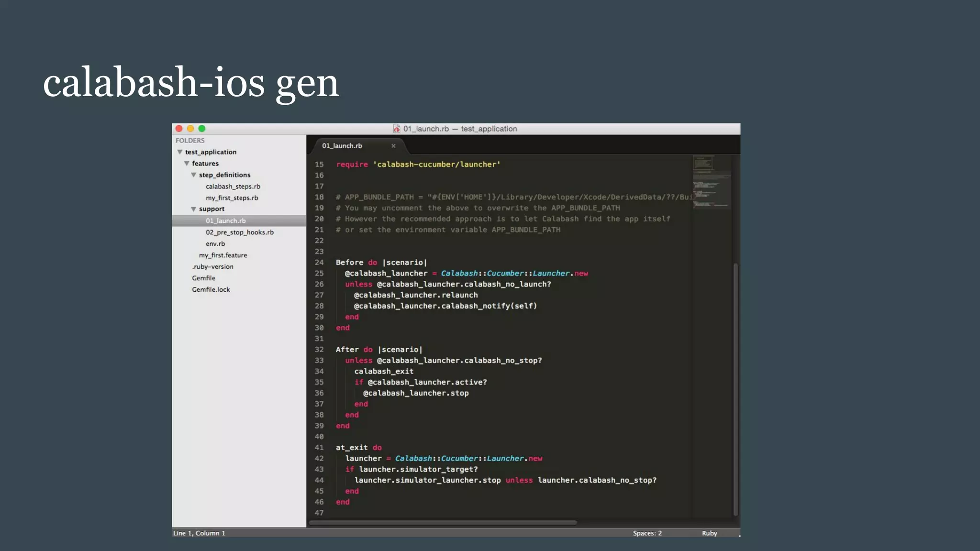Screen dimensions: 980x551
Task: Click the Ruby file icon in title bar
Action: pyautogui.click(x=397, y=129)
